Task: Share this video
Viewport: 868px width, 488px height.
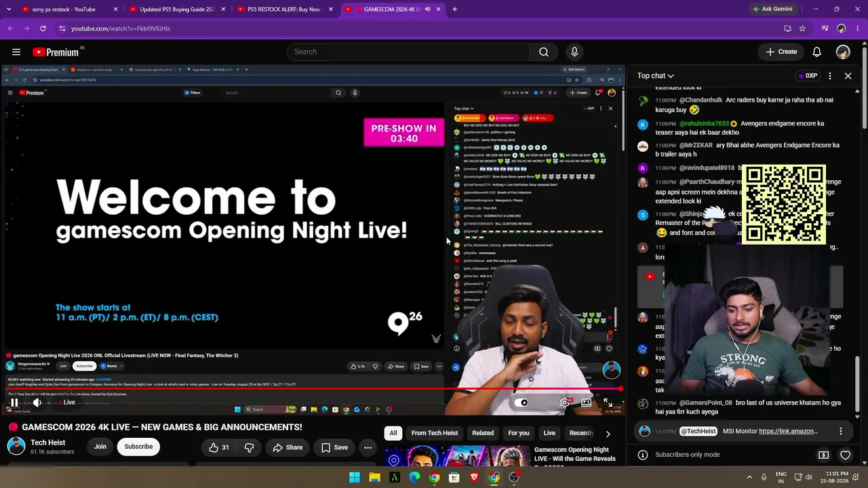Action: pyautogui.click(x=288, y=447)
